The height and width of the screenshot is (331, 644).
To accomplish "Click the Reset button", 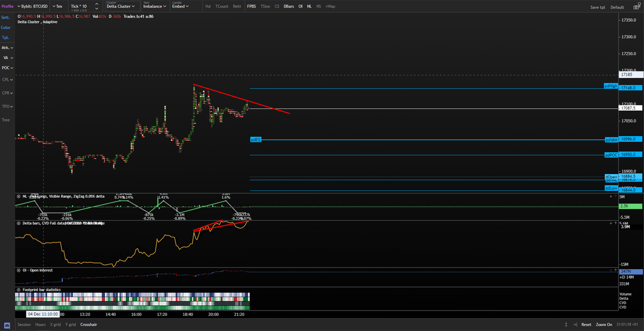I will click(x=586, y=325).
